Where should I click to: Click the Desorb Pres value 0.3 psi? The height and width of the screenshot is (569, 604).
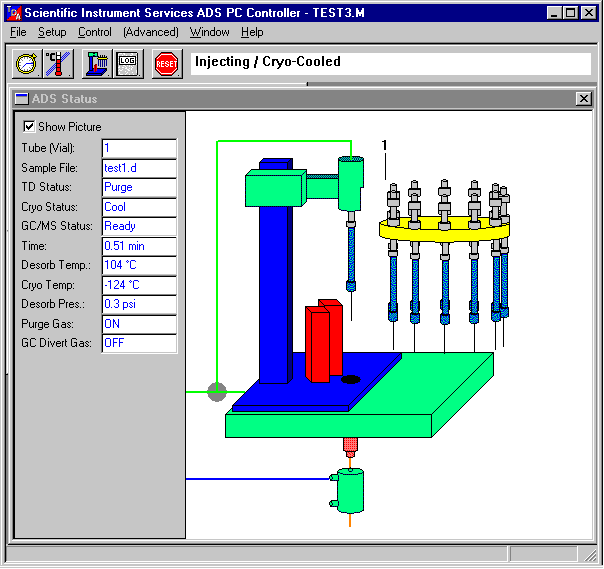[139, 304]
